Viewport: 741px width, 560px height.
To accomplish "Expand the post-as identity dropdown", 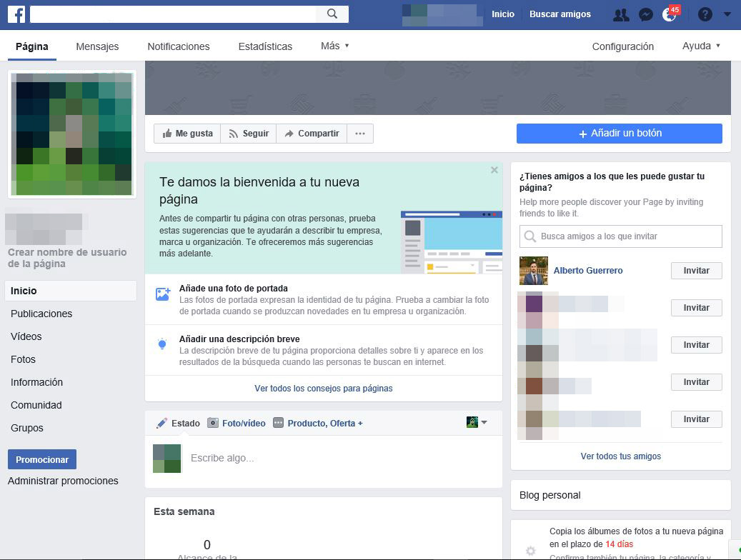I will point(477,422).
